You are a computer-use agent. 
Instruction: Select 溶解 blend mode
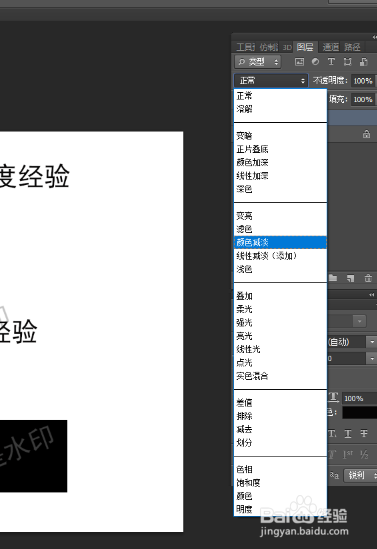280,109
